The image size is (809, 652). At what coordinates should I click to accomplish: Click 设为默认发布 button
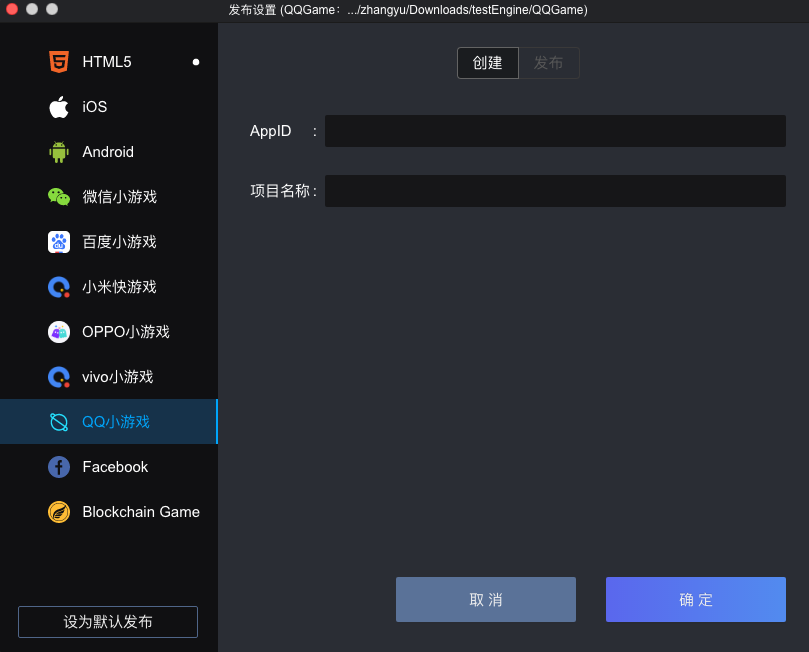pyautogui.click(x=108, y=622)
